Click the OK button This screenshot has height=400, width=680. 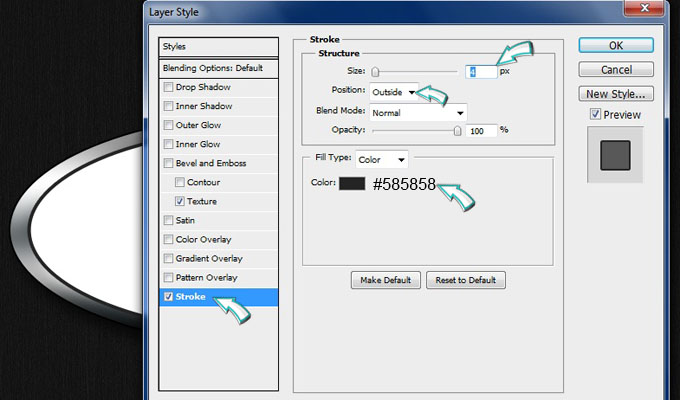click(x=616, y=46)
